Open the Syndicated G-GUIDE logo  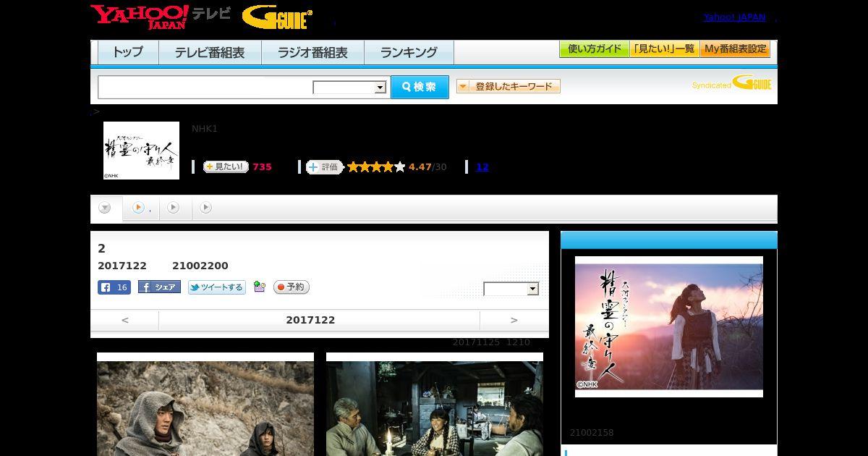[731, 83]
